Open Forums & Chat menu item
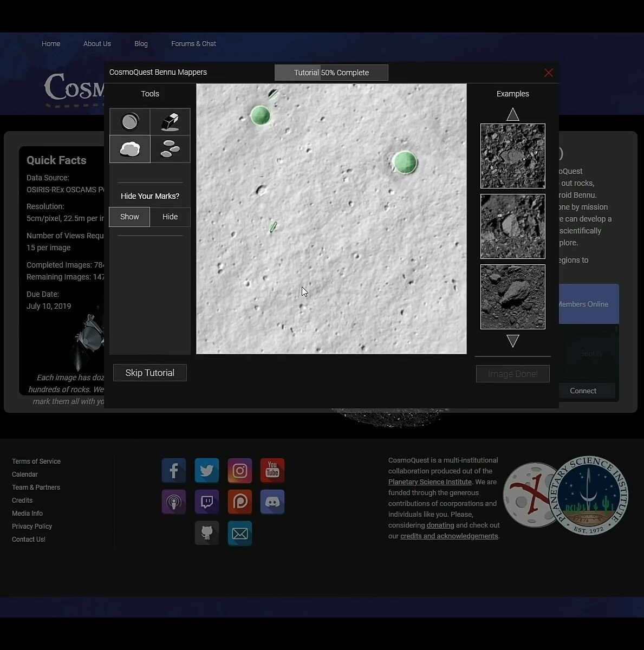644x650 pixels. [x=193, y=44]
